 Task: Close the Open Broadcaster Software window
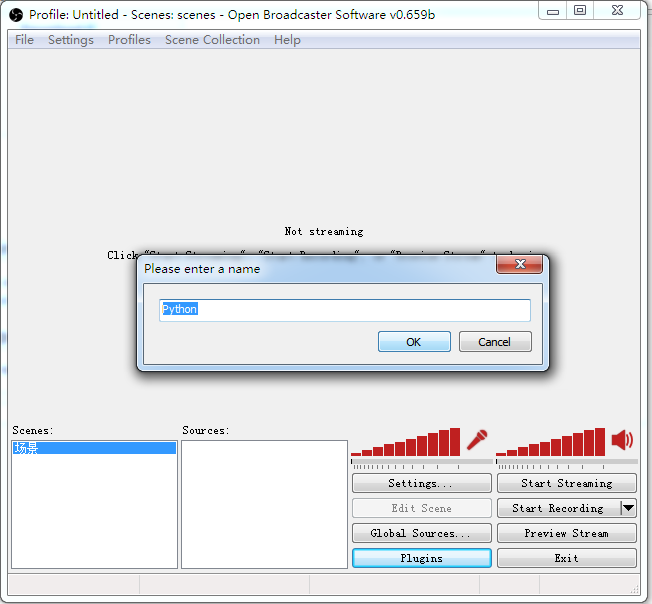(617, 10)
